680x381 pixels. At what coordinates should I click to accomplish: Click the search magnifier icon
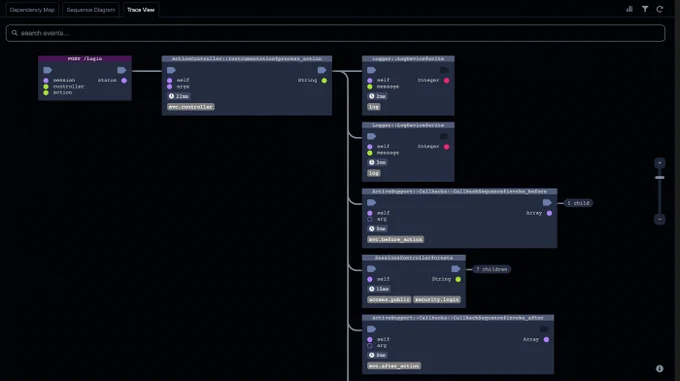click(14, 33)
